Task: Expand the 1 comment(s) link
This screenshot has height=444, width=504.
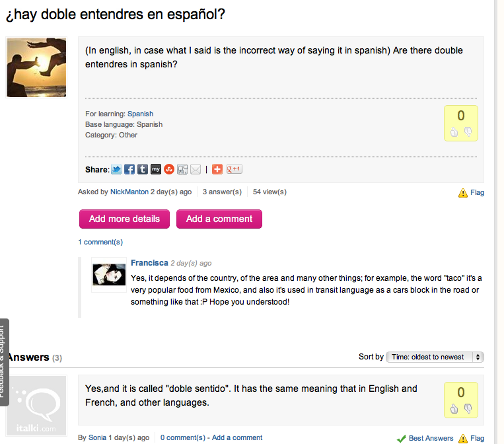Action: [x=100, y=242]
